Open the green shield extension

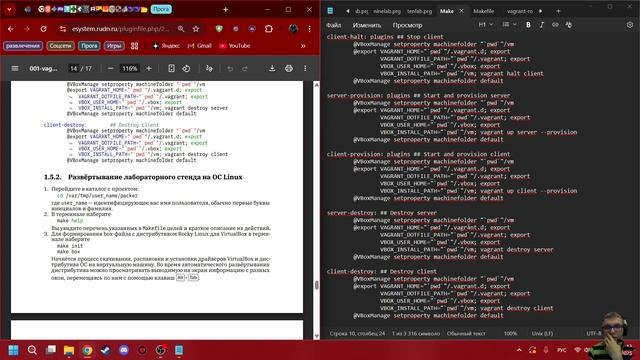pos(219,29)
